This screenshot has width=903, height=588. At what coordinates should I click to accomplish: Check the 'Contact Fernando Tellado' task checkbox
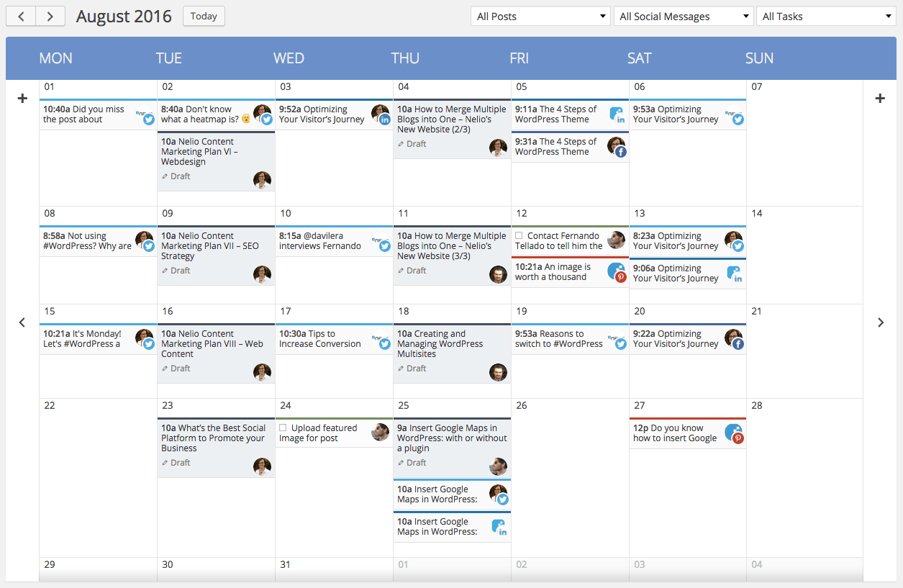pos(519,236)
